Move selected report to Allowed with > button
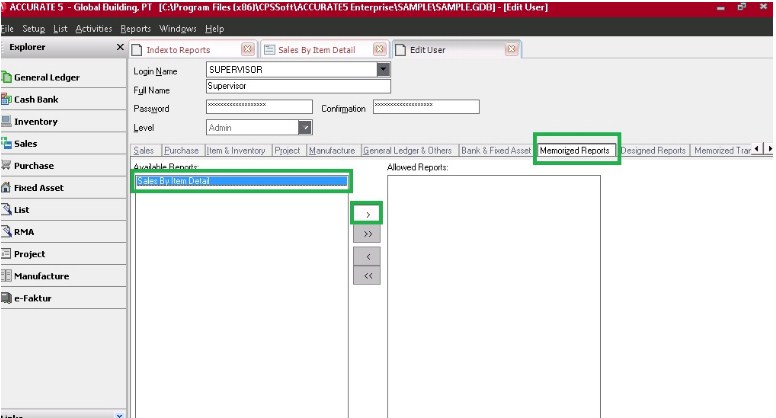 tap(367, 214)
